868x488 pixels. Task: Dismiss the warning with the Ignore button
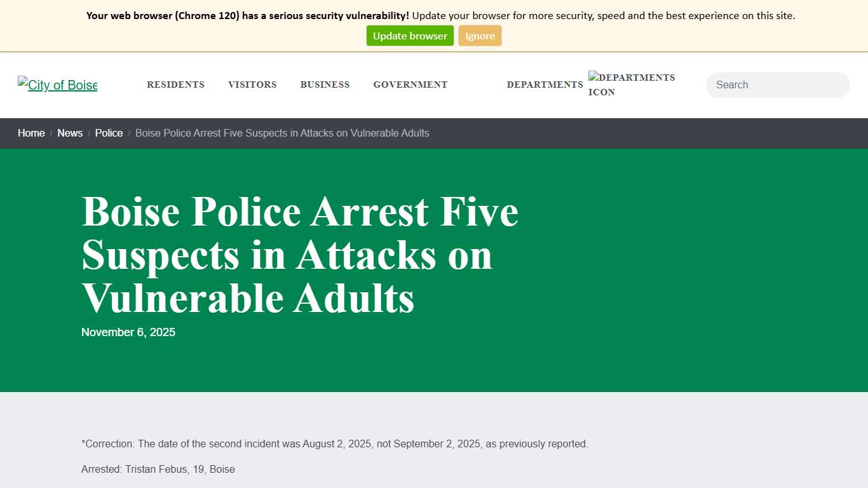pos(480,36)
